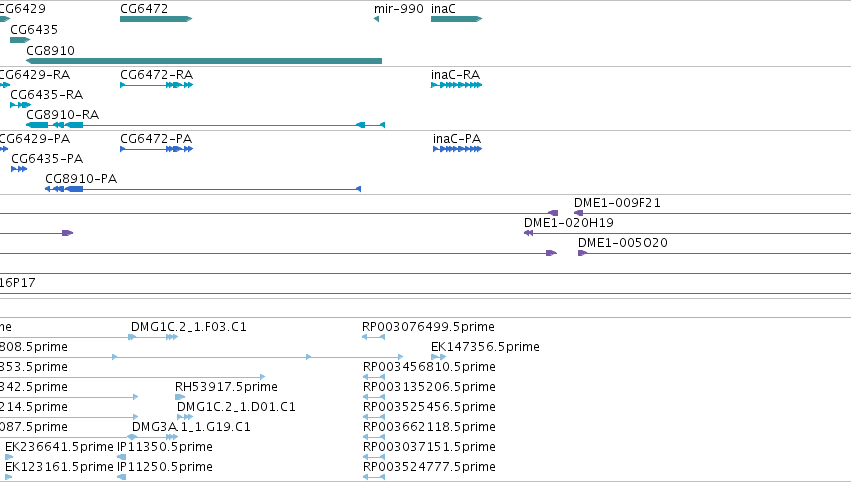Click the DME1-005O20 BAC label
This screenshot has width=851, height=482.
(x=623, y=243)
